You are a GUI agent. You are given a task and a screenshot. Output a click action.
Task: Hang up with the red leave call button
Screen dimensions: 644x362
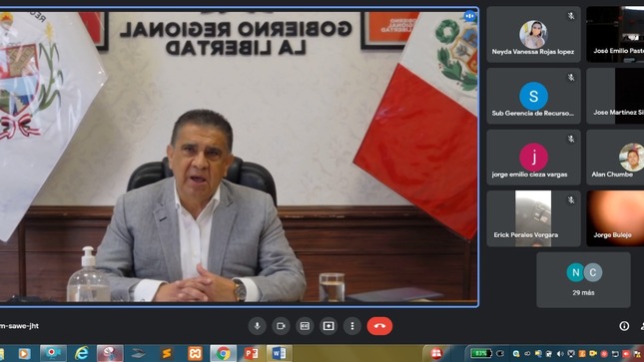[380, 326]
